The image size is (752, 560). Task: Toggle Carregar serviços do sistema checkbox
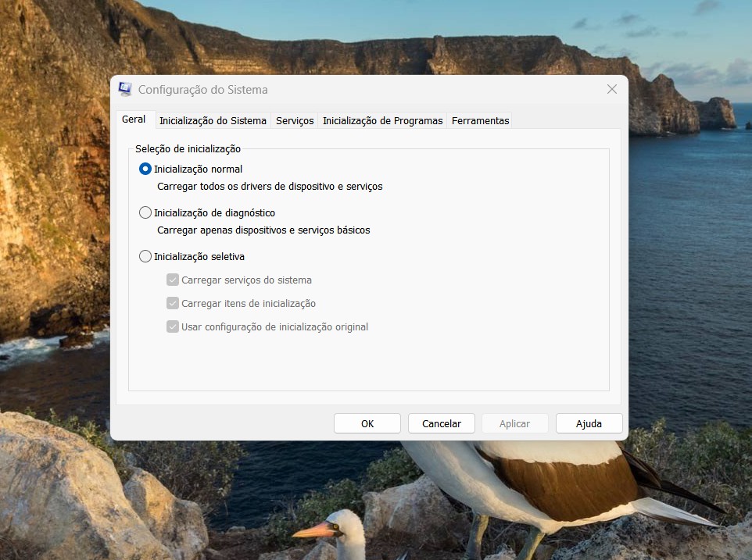click(173, 280)
